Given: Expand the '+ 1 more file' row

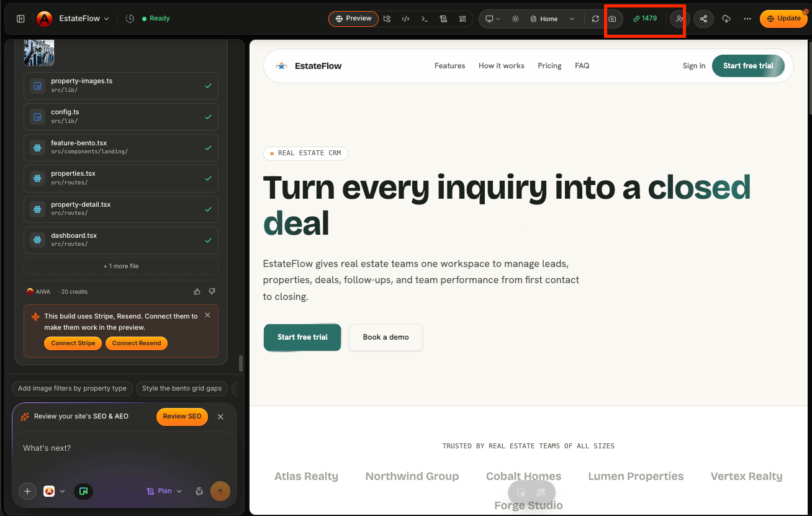Looking at the screenshot, I should pos(121,266).
